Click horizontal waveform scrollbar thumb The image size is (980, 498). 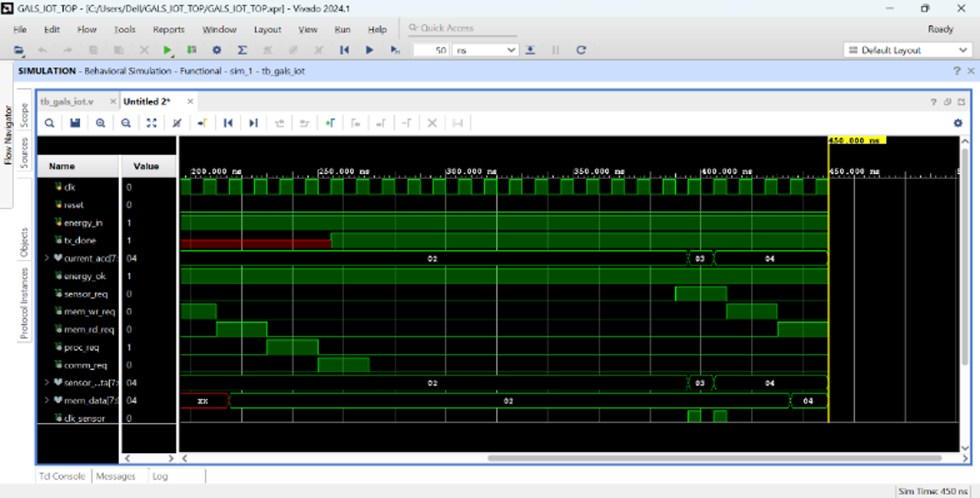714,458
